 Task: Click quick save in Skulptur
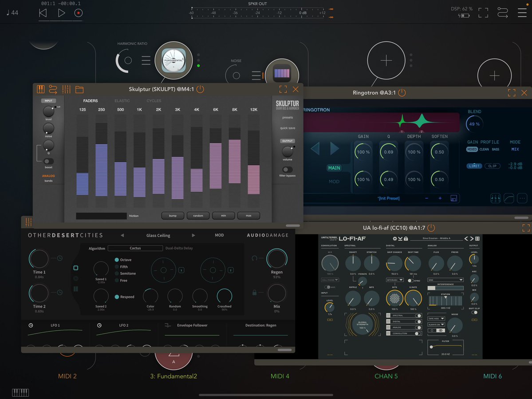pyautogui.click(x=288, y=128)
